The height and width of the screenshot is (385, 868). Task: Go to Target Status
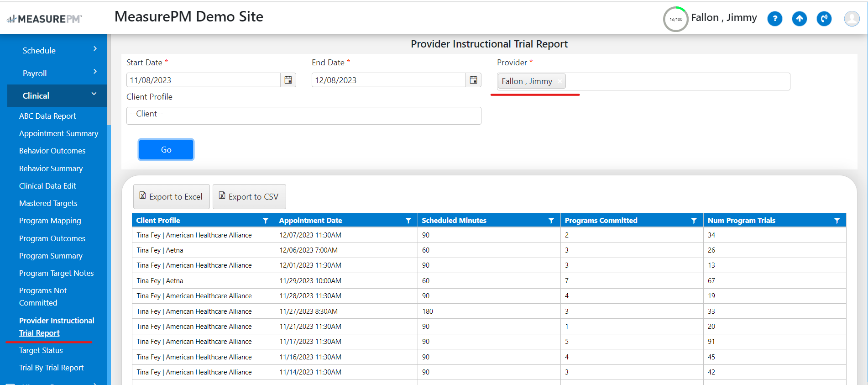[41, 350]
